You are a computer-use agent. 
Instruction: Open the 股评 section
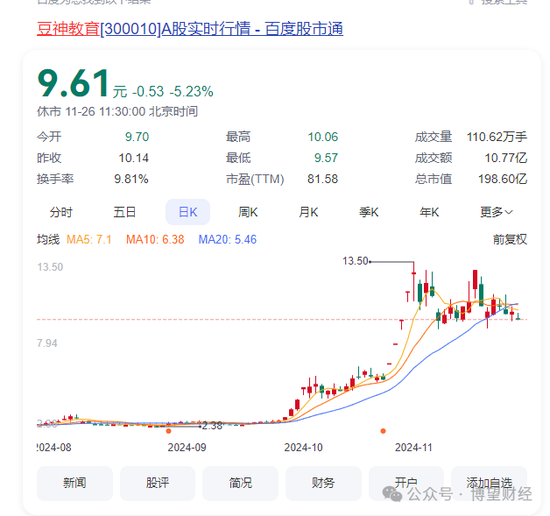point(157,483)
